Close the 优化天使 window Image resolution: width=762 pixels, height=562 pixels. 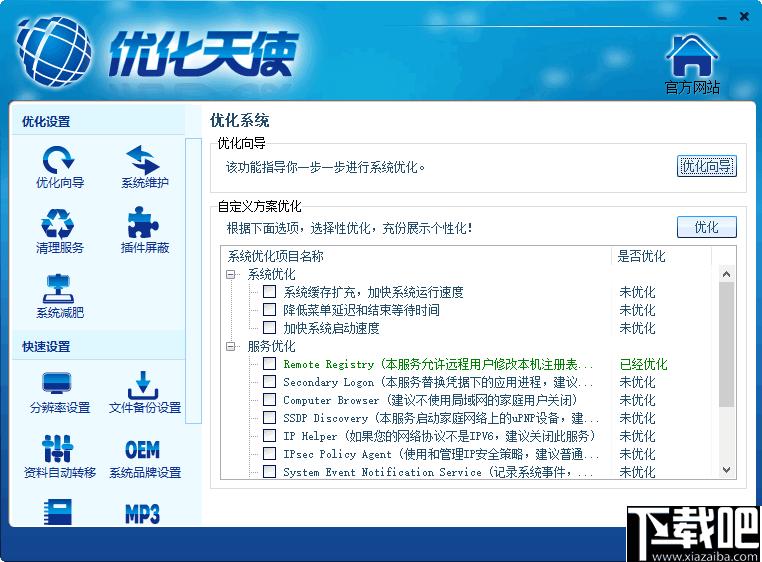744,17
